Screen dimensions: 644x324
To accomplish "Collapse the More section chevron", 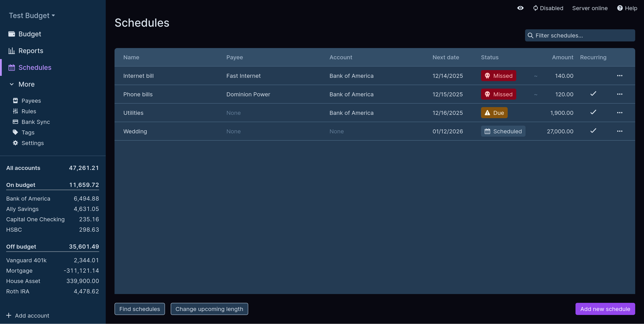I will point(11,84).
